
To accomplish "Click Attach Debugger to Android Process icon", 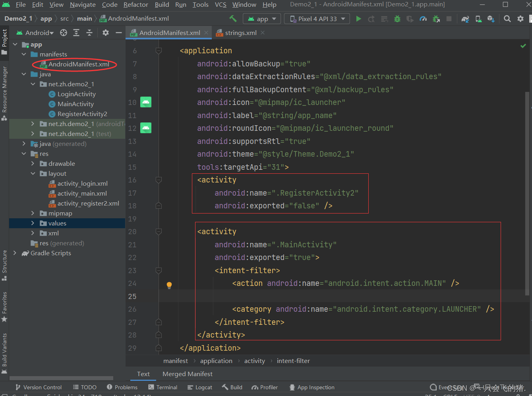I will point(436,19).
